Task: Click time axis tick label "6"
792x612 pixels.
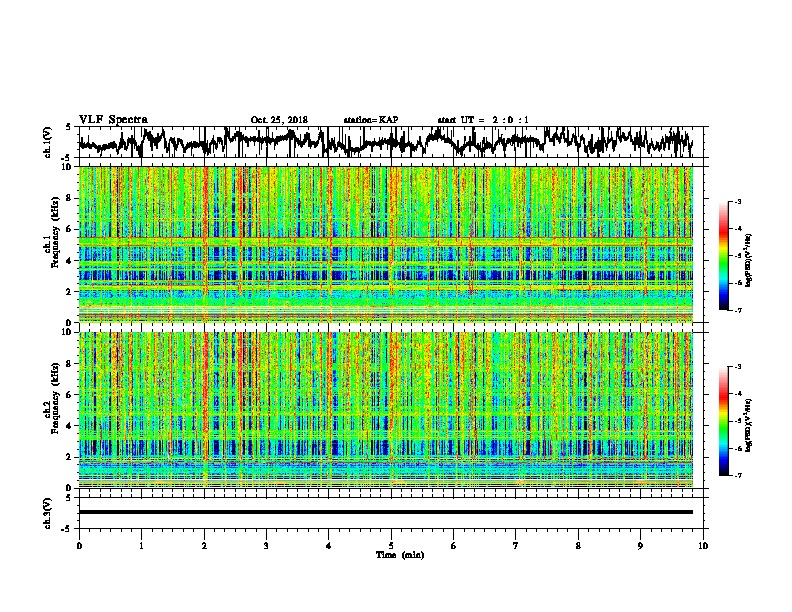Action: [x=454, y=546]
